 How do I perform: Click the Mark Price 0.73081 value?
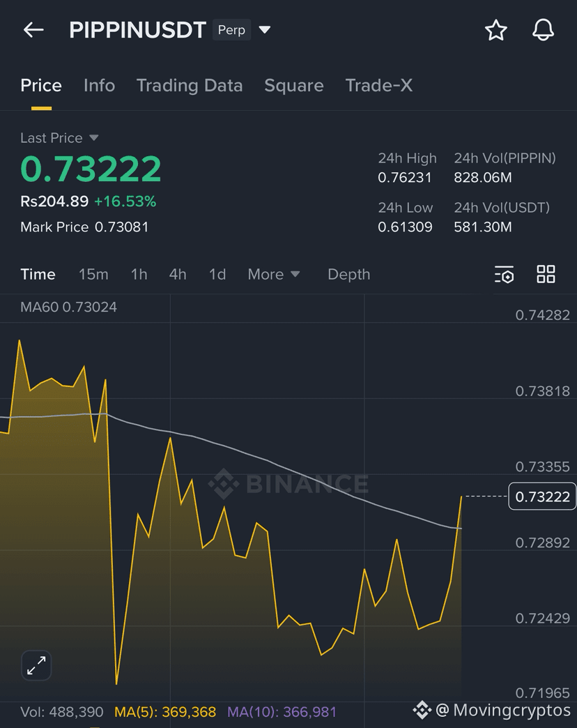tap(121, 227)
